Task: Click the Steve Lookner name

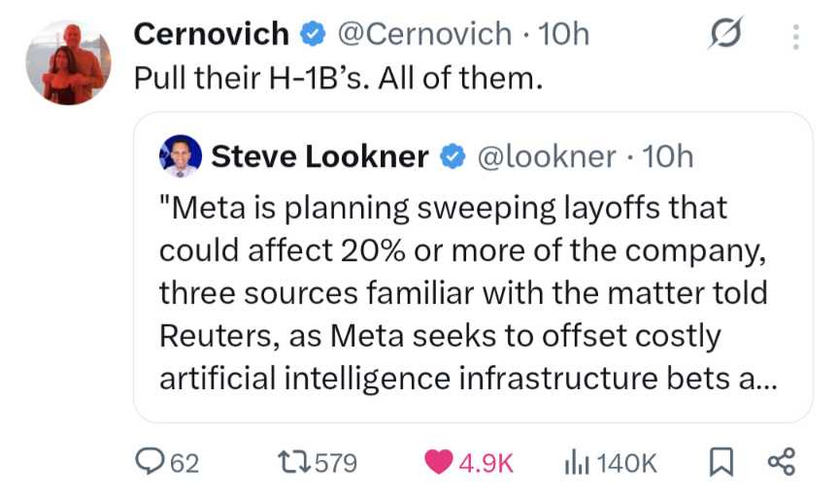Action: coord(320,157)
